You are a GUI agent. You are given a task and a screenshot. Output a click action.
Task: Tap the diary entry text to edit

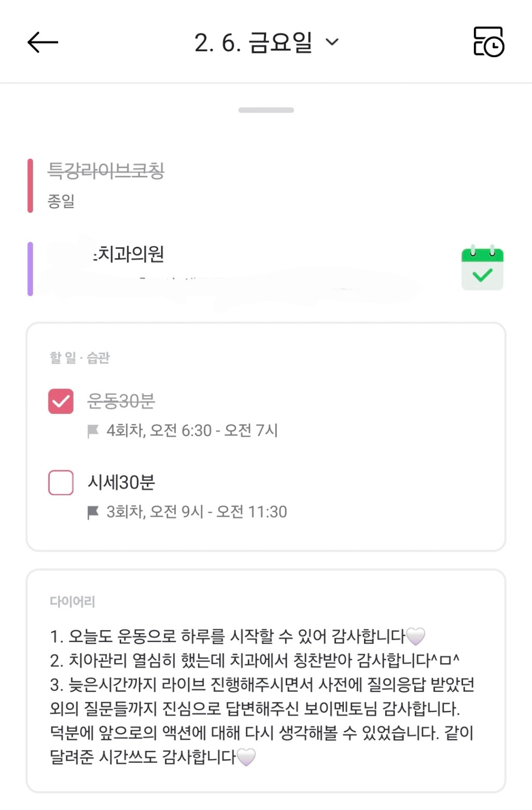pyautogui.click(x=262, y=696)
